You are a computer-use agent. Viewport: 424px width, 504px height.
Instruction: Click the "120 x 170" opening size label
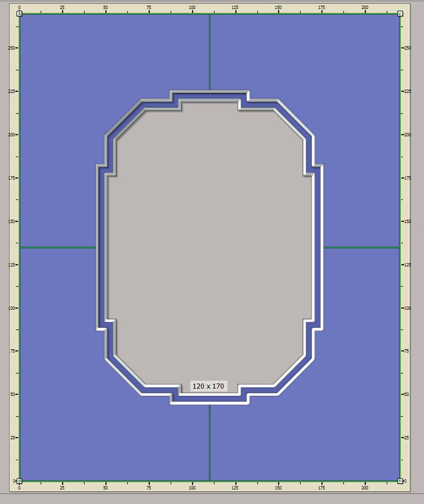tap(208, 386)
